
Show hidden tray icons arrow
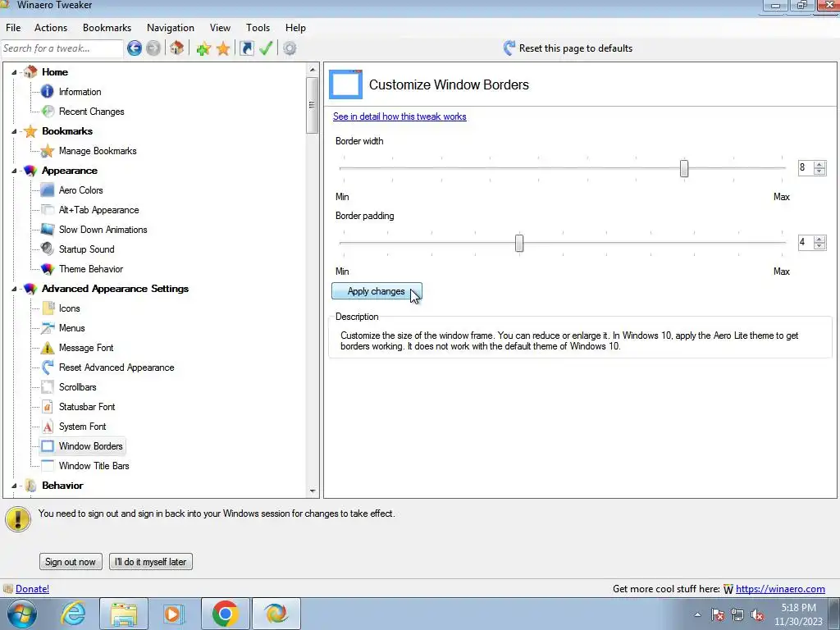coord(697,614)
